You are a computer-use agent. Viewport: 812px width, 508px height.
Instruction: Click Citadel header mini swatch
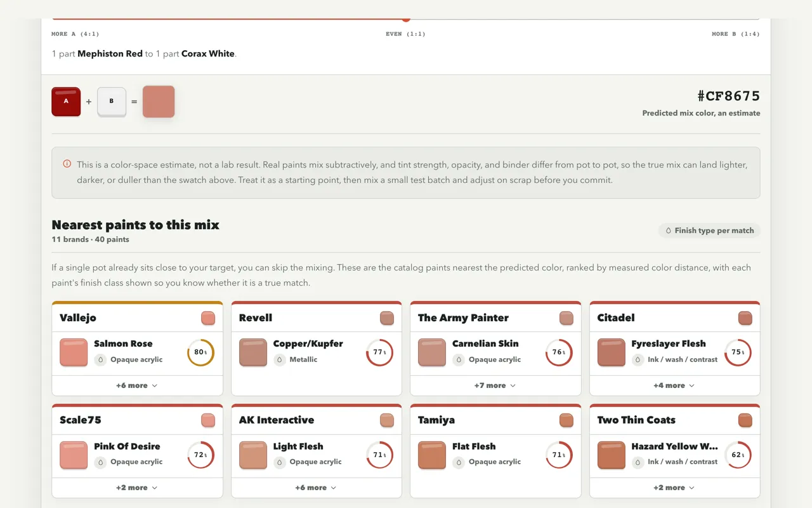(x=745, y=318)
